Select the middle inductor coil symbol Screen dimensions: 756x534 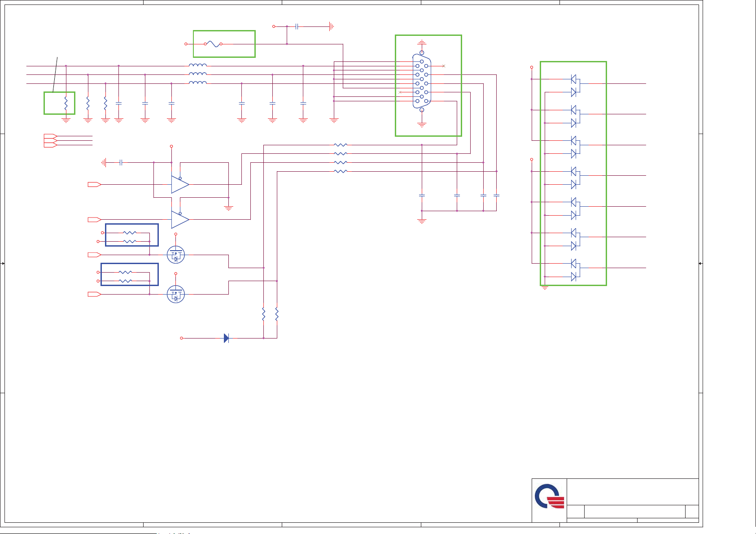coord(198,74)
